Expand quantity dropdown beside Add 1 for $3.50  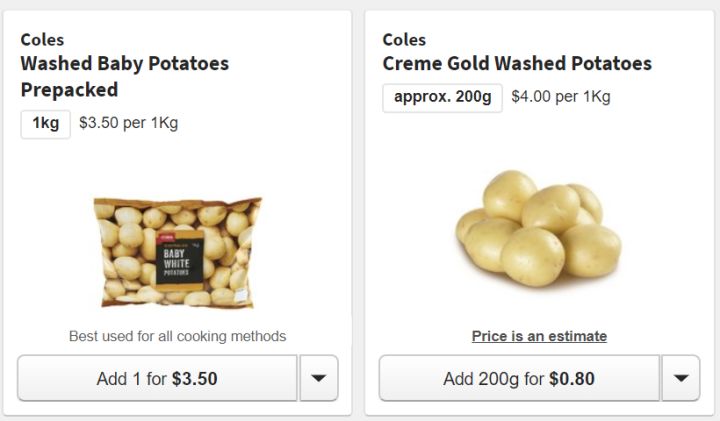click(319, 378)
